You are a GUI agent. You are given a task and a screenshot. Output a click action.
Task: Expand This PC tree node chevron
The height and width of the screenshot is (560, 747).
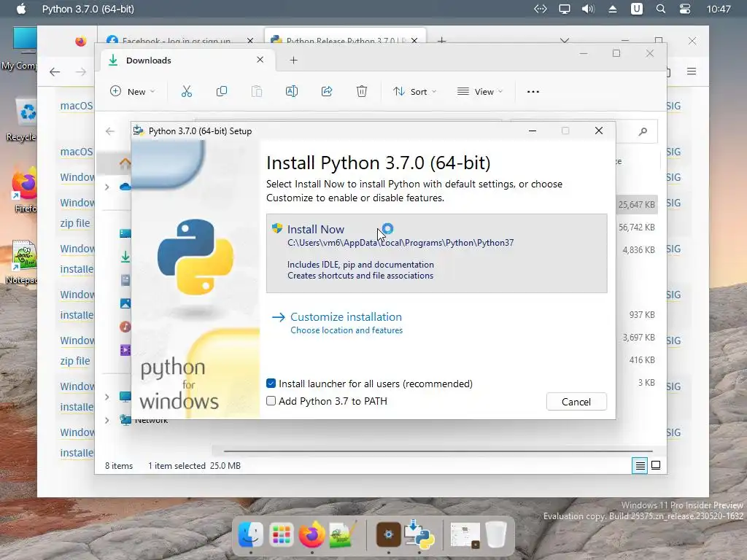coord(107,397)
